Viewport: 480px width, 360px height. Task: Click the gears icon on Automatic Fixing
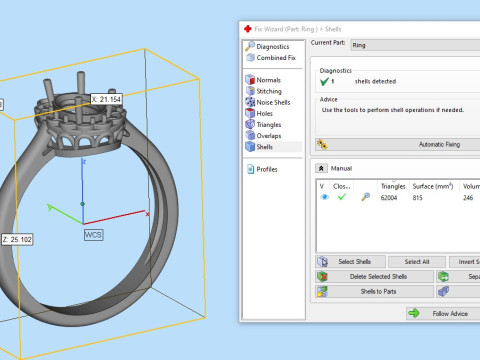pos(322,144)
